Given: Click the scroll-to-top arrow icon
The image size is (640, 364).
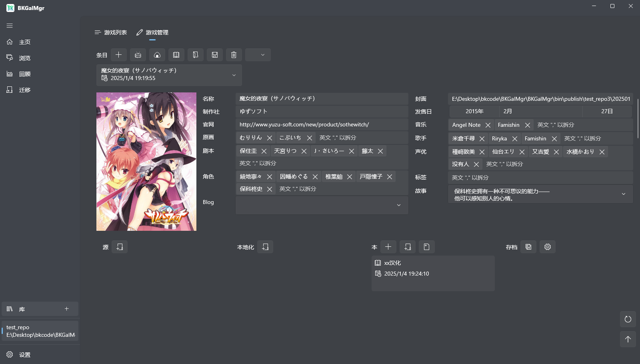Looking at the screenshot, I should click(x=628, y=339).
